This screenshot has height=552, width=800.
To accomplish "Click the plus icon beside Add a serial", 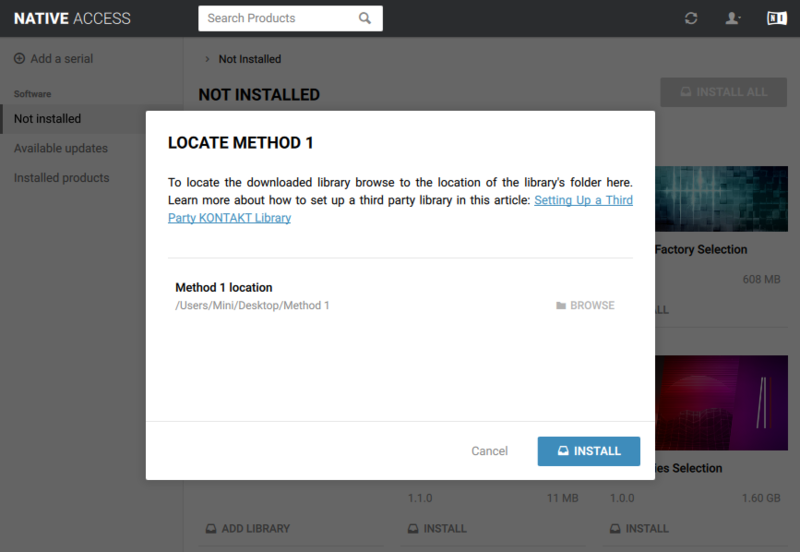I will 19,58.
